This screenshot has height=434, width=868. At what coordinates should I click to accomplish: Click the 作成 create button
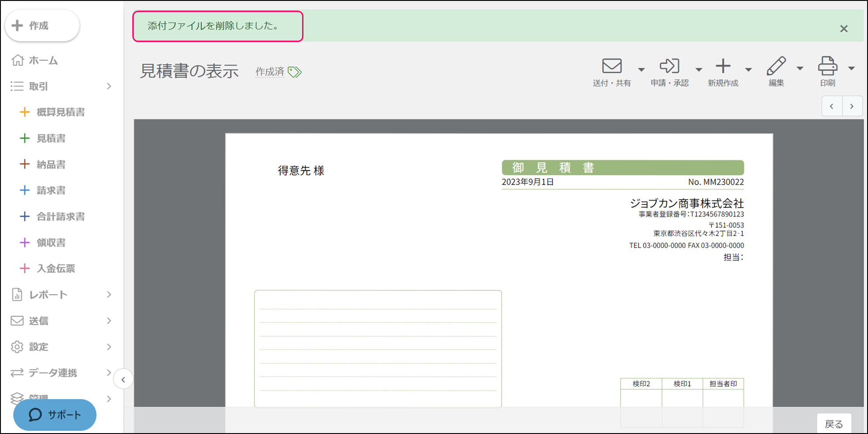42,26
